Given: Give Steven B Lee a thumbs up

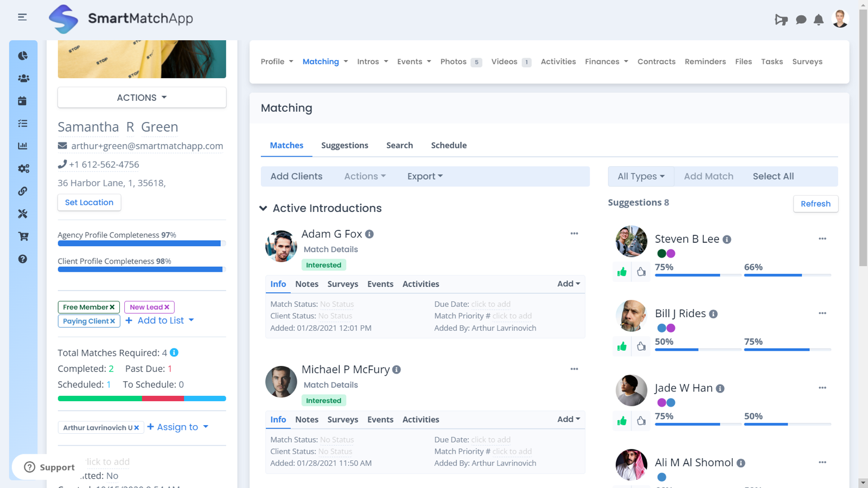Looking at the screenshot, I should [x=622, y=272].
